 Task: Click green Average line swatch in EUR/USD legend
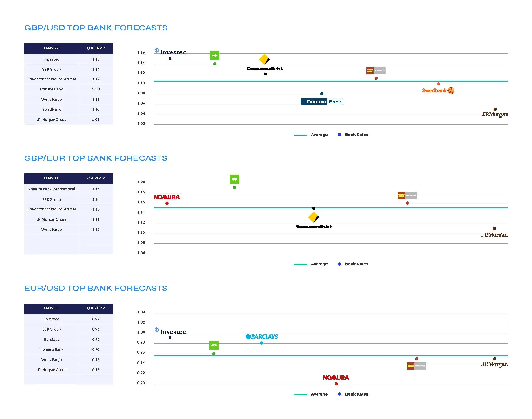[301, 394]
